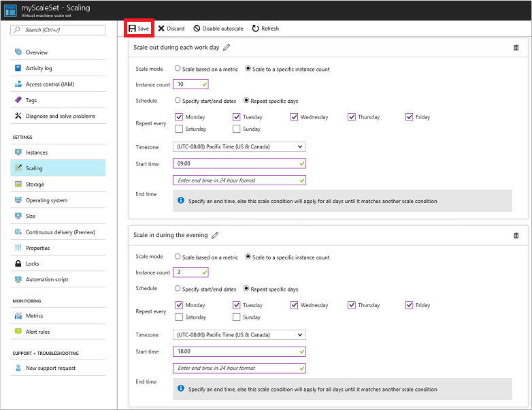The image size is (532, 410).
Task: Enable Sunday in the evening scale condition
Action: pyautogui.click(x=237, y=317)
